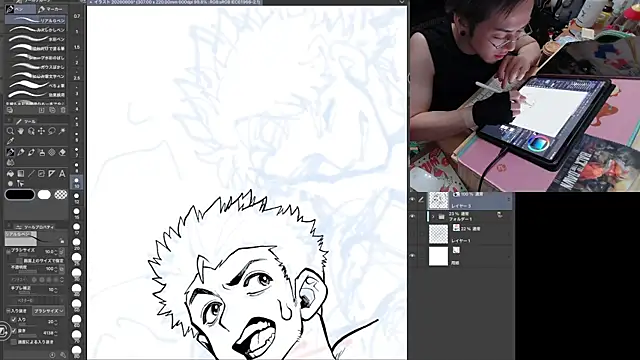Screen dimensions: 640x360
Task: Choose brush size preset 5
Action: (77, 122)
